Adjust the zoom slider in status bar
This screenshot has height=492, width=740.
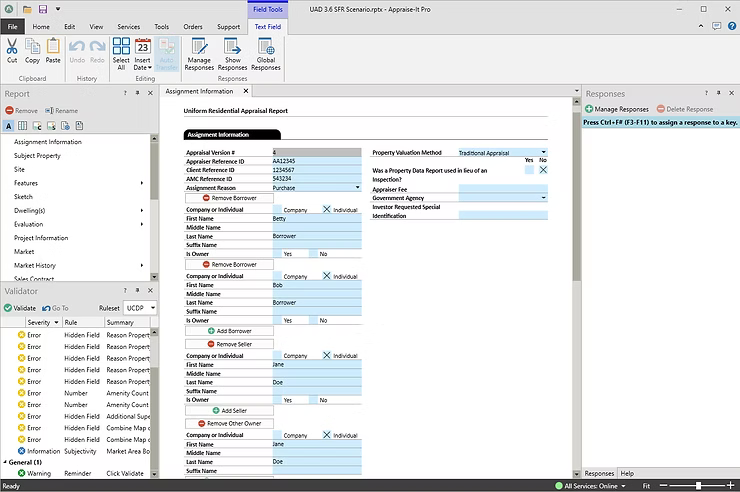[x=697, y=485]
